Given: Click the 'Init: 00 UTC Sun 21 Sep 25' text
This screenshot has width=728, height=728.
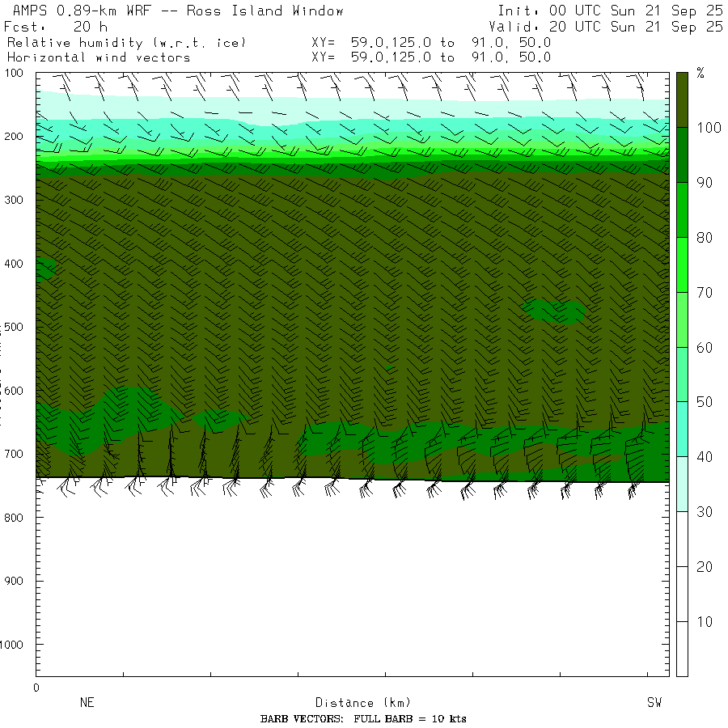Looking at the screenshot, I should [611, 11].
